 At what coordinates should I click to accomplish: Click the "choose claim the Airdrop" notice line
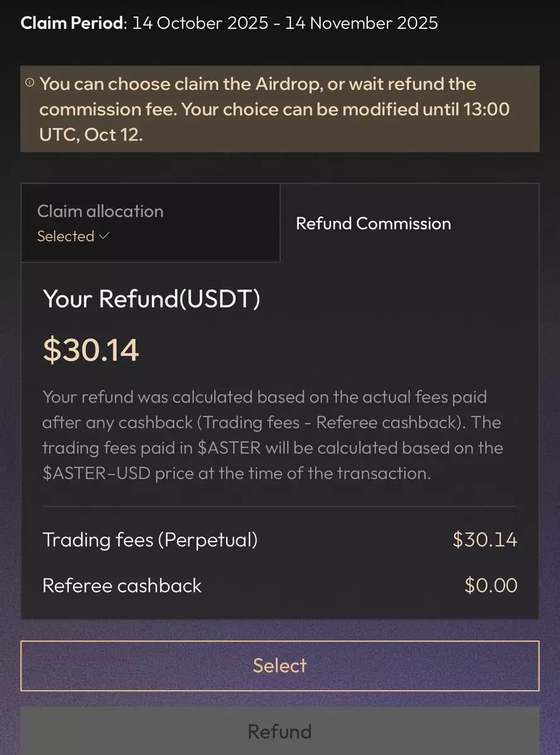258,84
